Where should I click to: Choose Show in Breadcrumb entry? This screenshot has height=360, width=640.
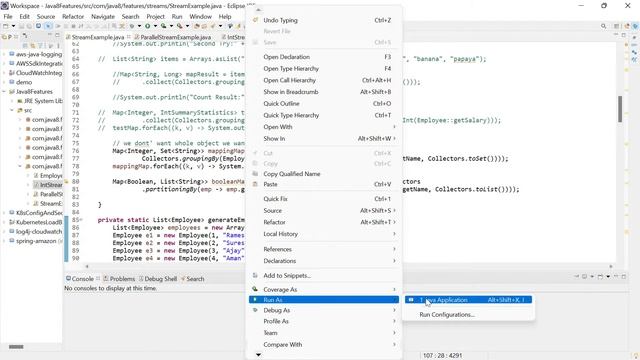coord(324,92)
